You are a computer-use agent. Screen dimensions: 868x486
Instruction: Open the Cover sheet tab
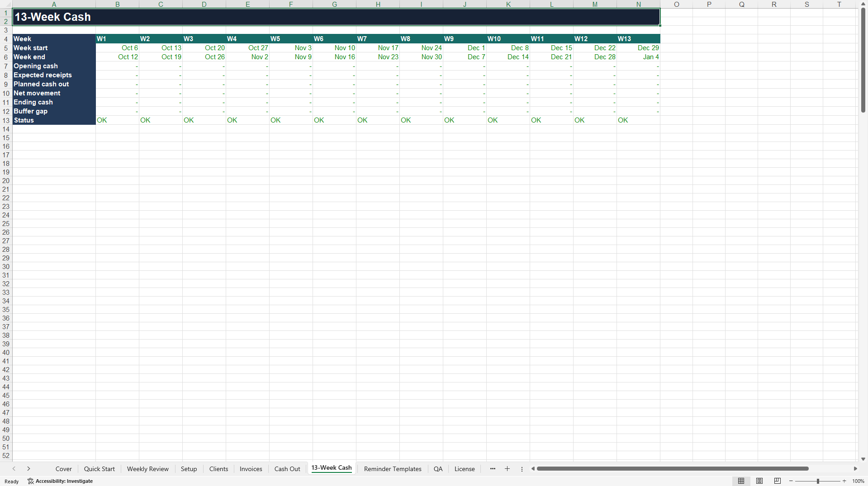coord(64,469)
